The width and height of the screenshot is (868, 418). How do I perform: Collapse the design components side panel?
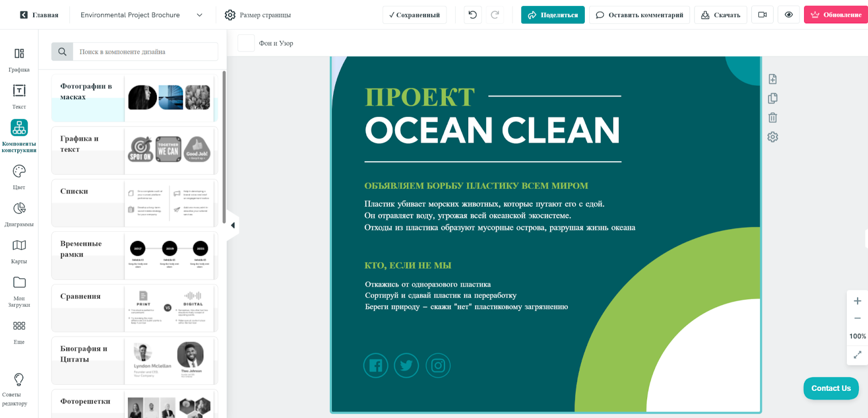233,225
